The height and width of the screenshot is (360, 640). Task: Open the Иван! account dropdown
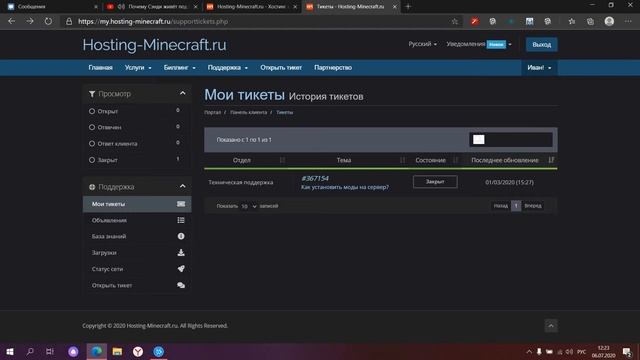pyautogui.click(x=539, y=68)
